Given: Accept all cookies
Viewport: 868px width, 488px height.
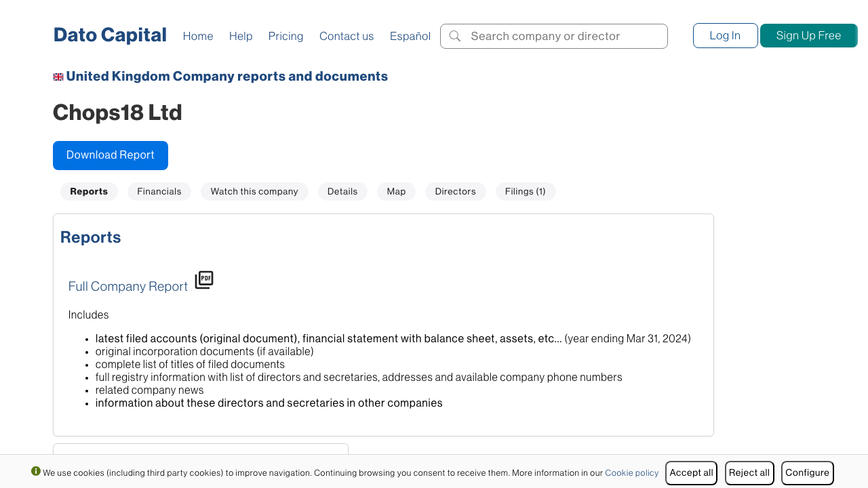Looking at the screenshot, I should (691, 473).
